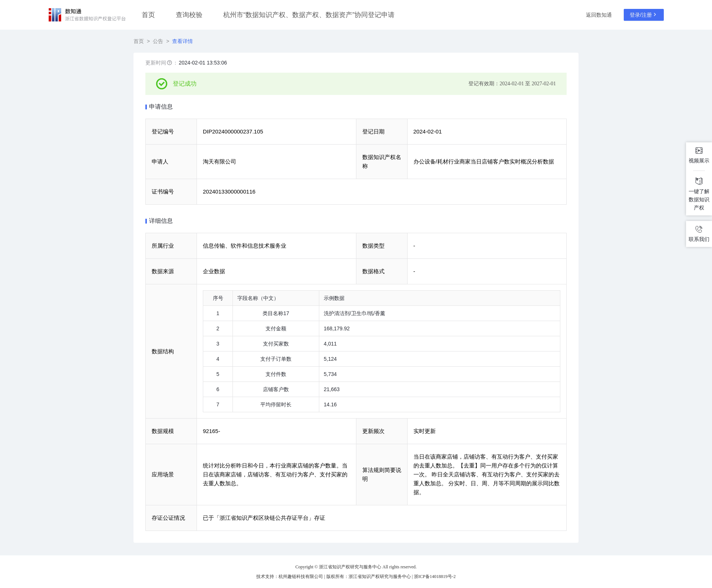
Task: Click the 登记日期 value 2024-02-01
Action: (428, 132)
